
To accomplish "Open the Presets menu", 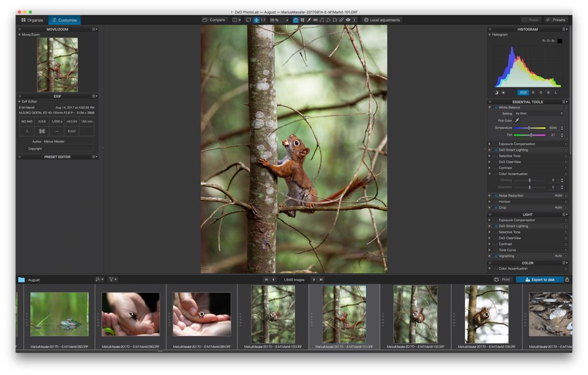I will point(556,20).
